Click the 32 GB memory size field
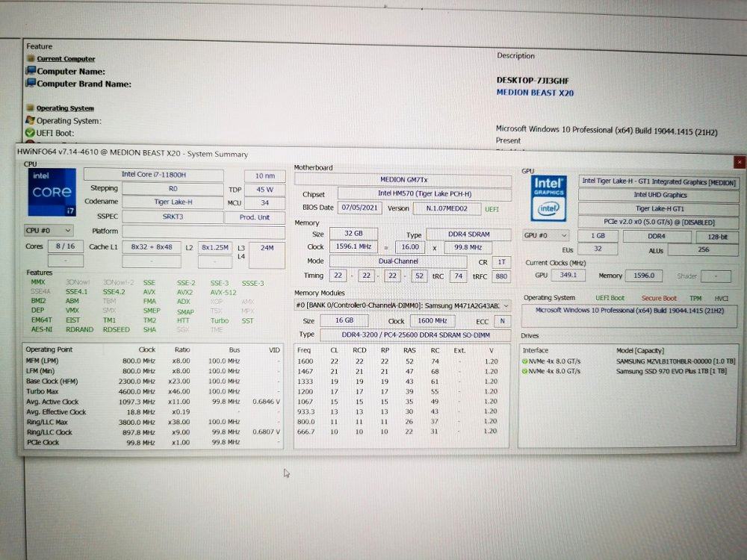Image resolution: width=747 pixels, height=560 pixels. click(x=353, y=234)
